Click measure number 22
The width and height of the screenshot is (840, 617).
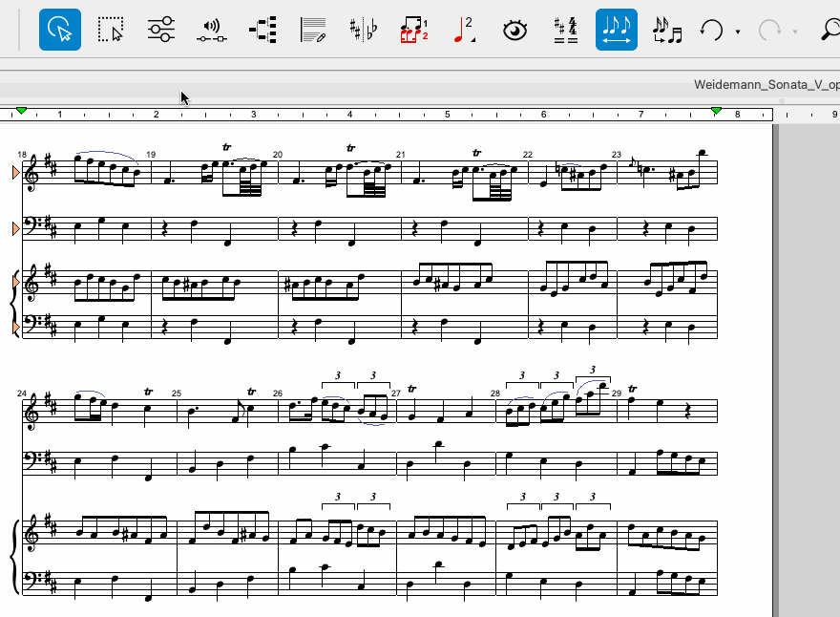(528, 155)
